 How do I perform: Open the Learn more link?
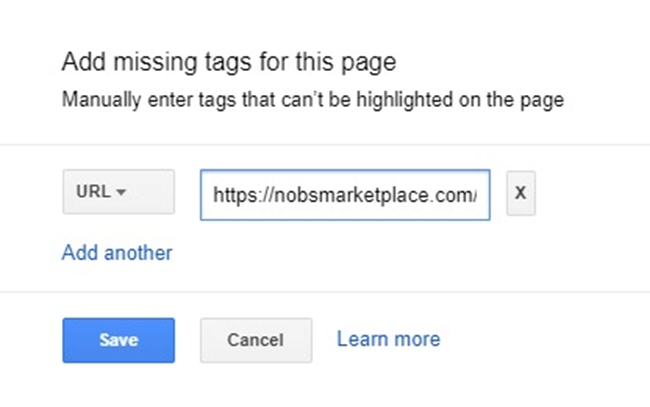click(x=388, y=339)
